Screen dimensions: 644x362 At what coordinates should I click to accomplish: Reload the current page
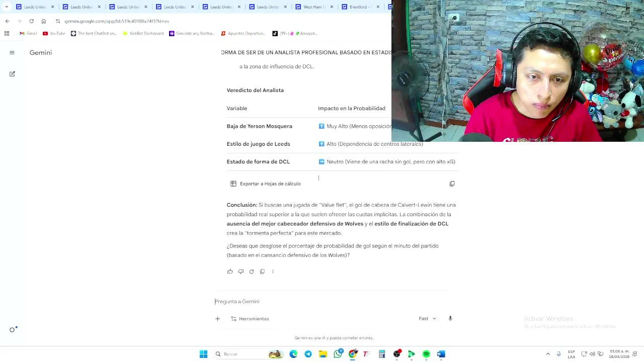tap(31, 21)
